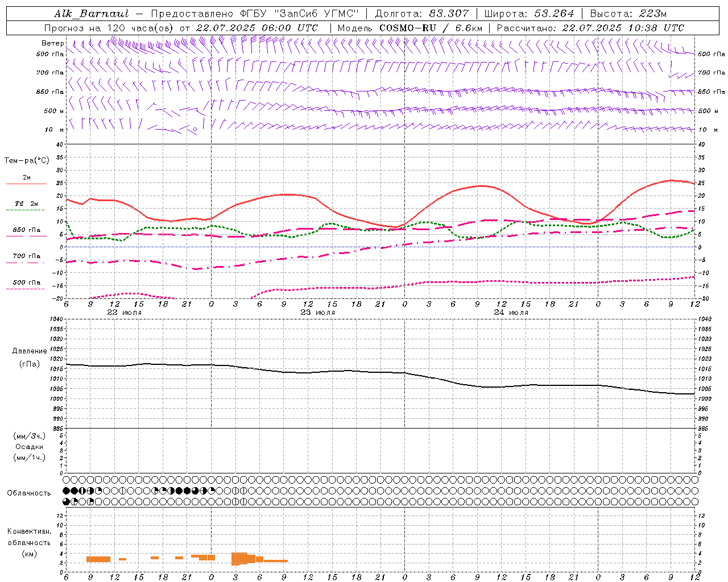Click the Ветер label of the wind panel
This screenshot has height=582, width=728.
tap(52, 43)
